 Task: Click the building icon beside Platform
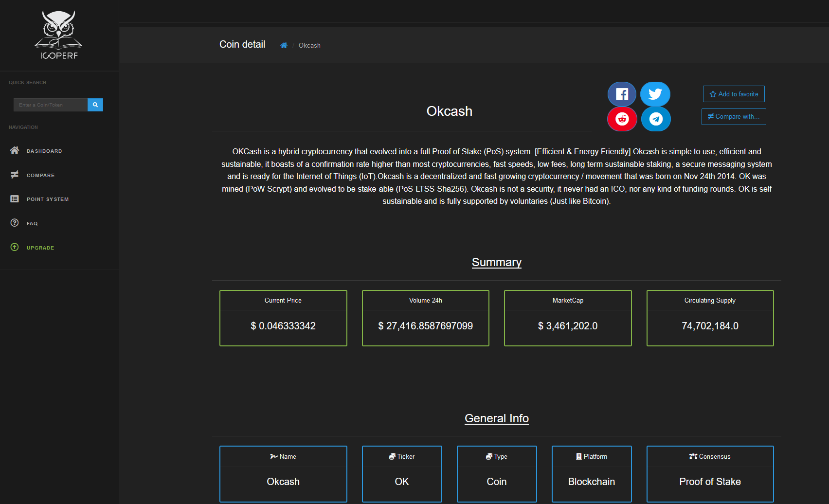coord(579,456)
